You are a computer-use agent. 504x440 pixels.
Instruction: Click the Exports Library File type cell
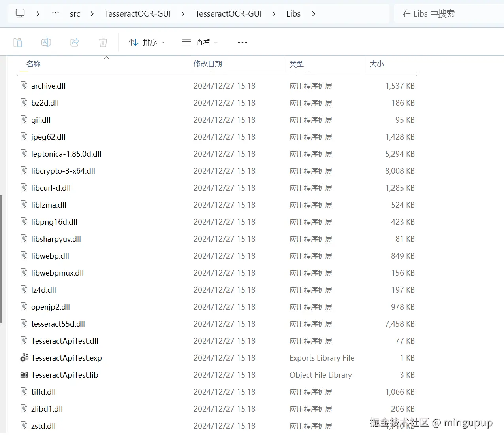point(322,358)
